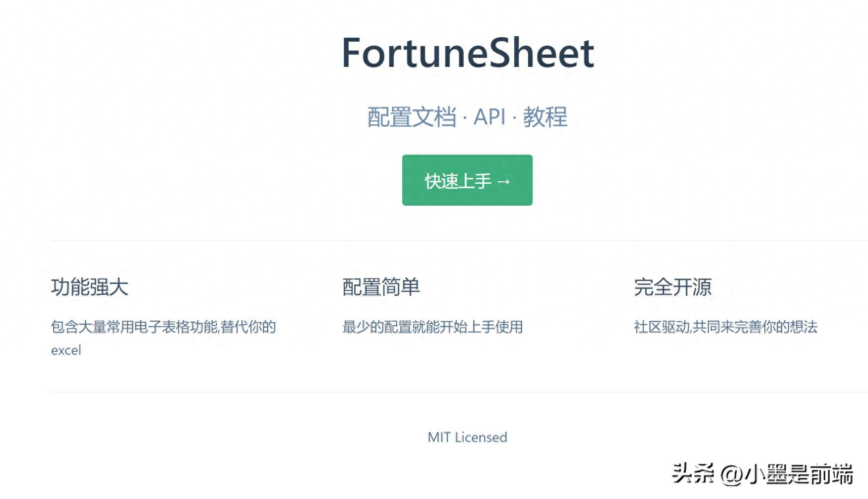Click the MIT Licensed footer text

(x=467, y=437)
